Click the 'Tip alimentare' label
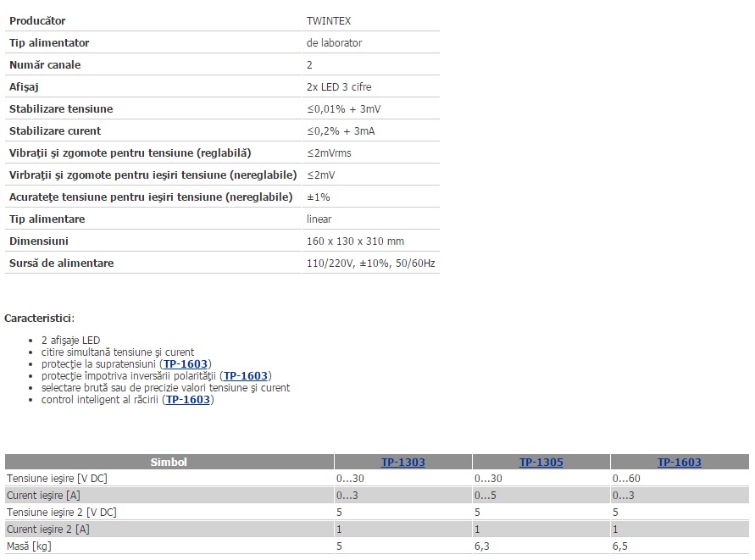Image resolution: width=755 pixels, height=560 pixels. pos(47,219)
